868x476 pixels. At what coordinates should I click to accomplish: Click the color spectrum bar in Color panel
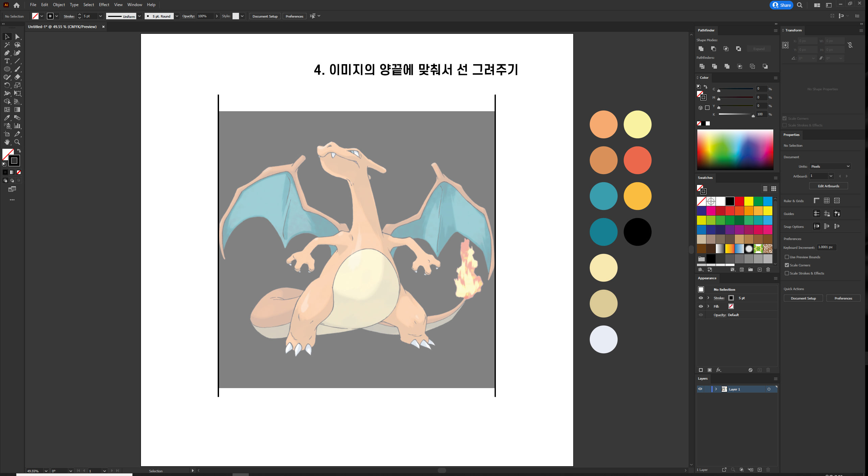(x=735, y=150)
